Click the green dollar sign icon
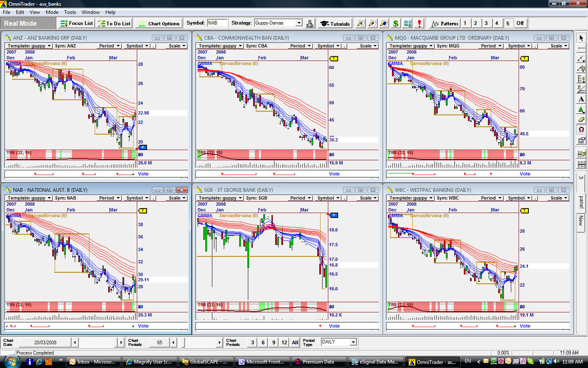The width and height of the screenshot is (588, 368). pyautogui.click(x=396, y=23)
